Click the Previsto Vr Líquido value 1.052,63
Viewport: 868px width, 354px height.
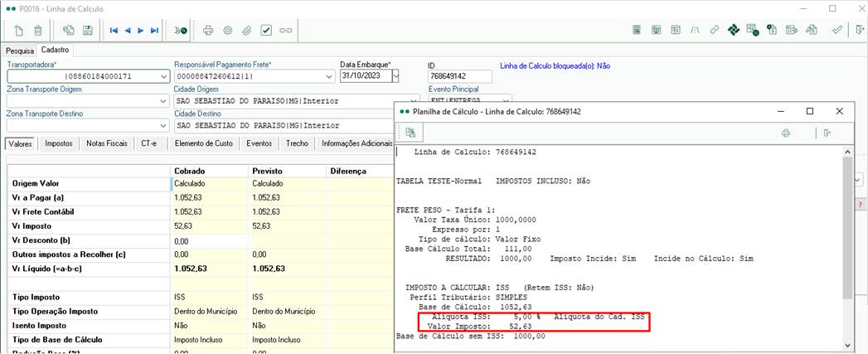pos(269,269)
